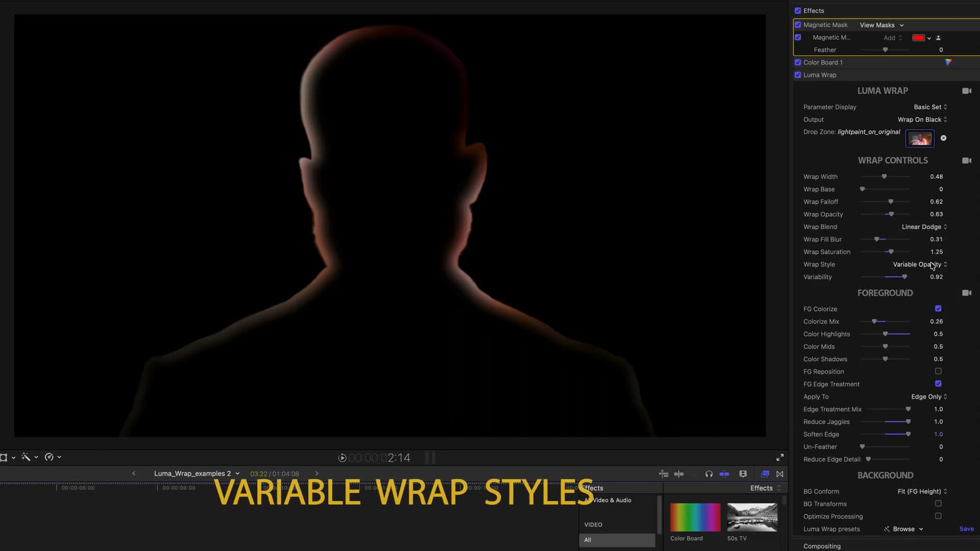Viewport: 980px width, 551px height.
Task: Click the camera icon beside FOREGROUND heading
Action: point(967,293)
